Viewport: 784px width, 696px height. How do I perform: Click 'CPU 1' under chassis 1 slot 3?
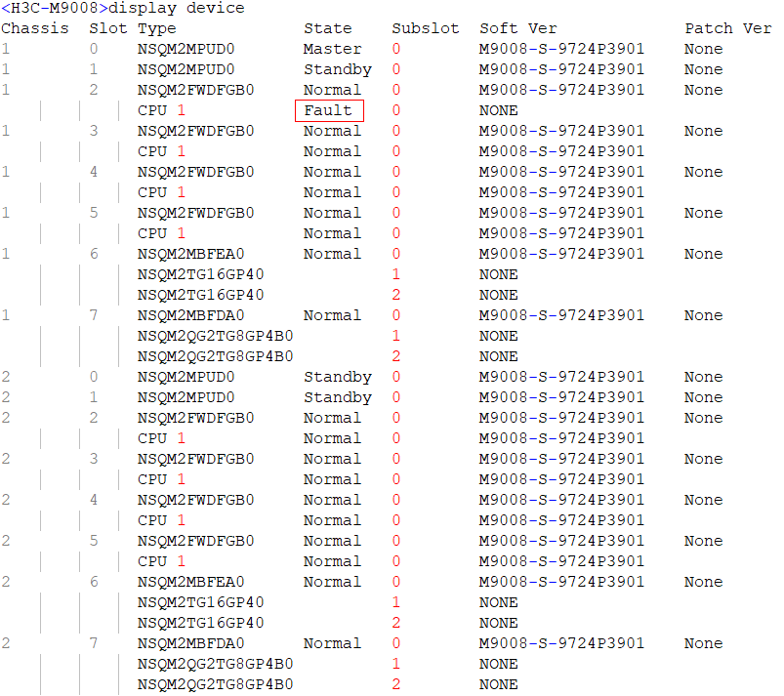(161, 151)
